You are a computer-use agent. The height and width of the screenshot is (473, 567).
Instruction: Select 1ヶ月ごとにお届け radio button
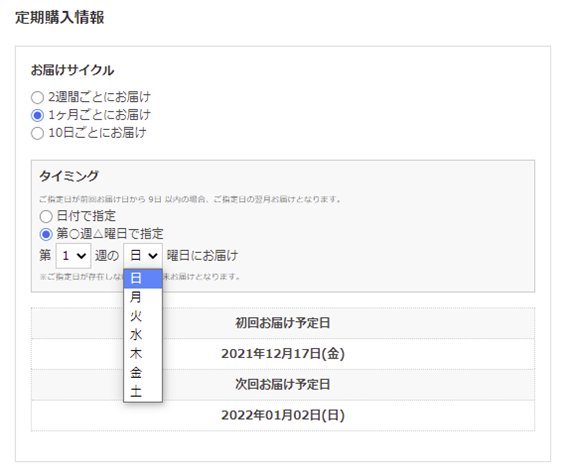(37, 115)
